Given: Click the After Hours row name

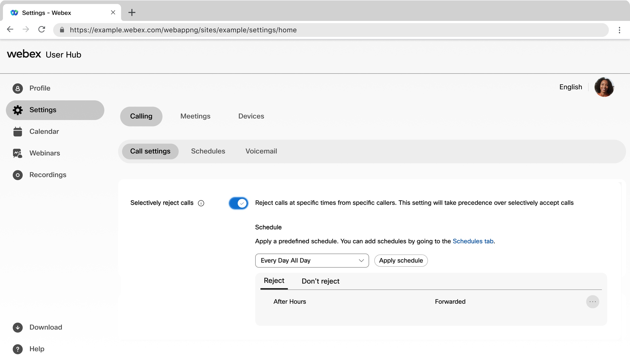Looking at the screenshot, I should pos(289,302).
